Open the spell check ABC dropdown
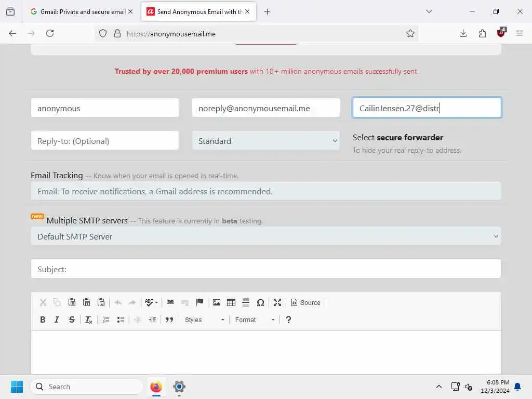This screenshot has height=399, width=532. (151, 302)
